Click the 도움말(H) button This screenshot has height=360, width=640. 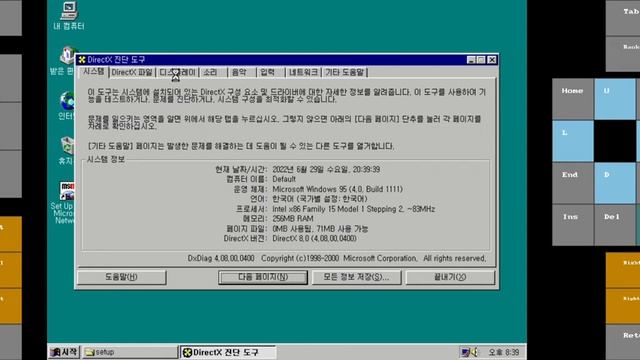click(122, 277)
